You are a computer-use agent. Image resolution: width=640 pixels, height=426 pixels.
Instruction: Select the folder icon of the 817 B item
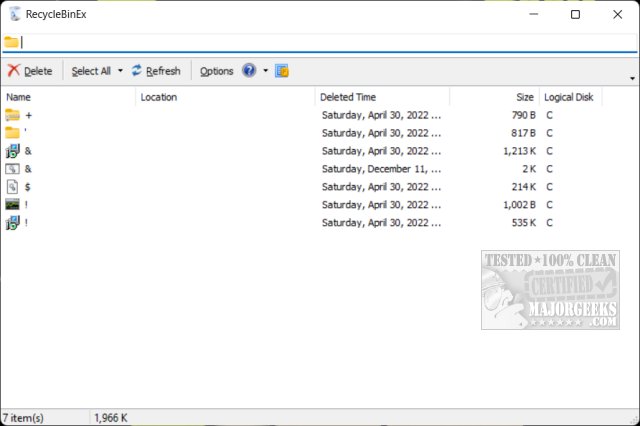coord(12,133)
